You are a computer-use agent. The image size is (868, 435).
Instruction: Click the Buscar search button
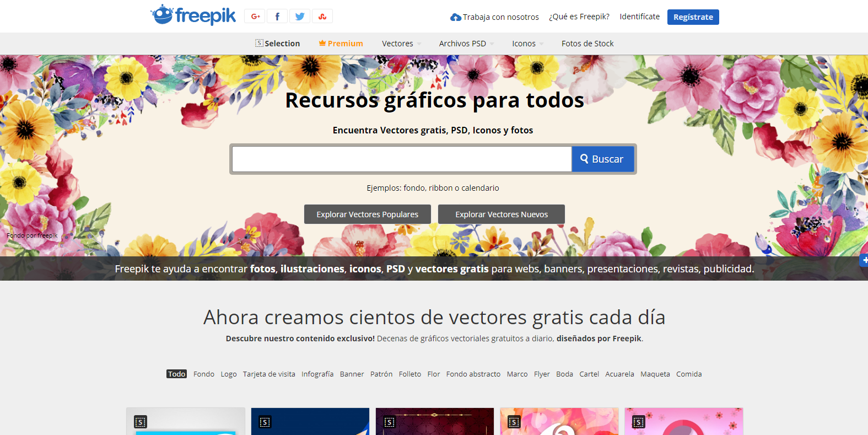[x=602, y=159]
